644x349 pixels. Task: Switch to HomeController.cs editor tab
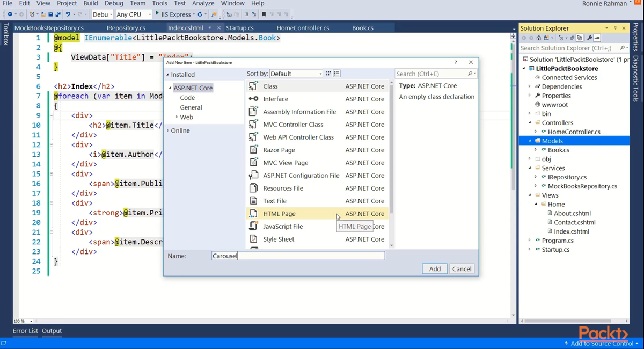(303, 28)
